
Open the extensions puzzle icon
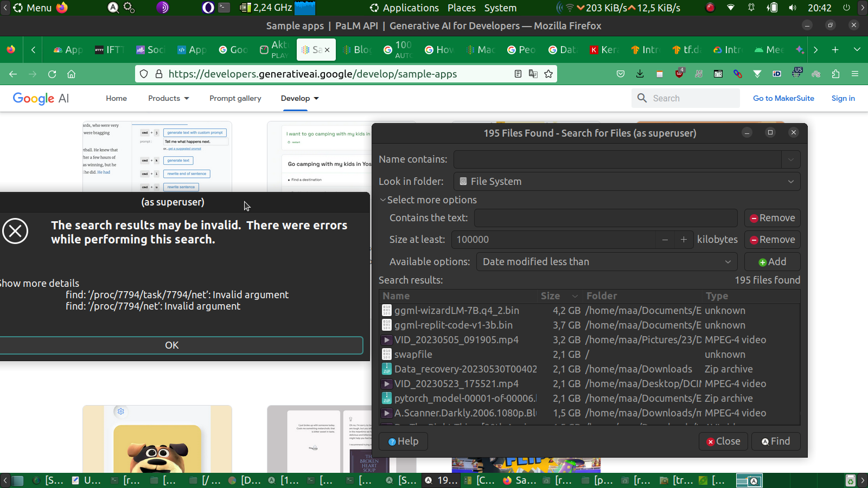click(x=835, y=74)
